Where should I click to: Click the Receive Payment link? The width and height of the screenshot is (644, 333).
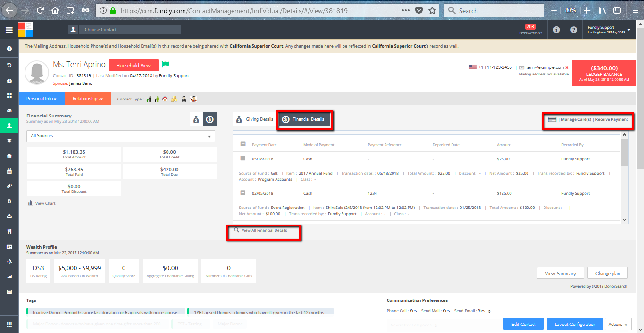pyautogui.click(x=611, y=119)
